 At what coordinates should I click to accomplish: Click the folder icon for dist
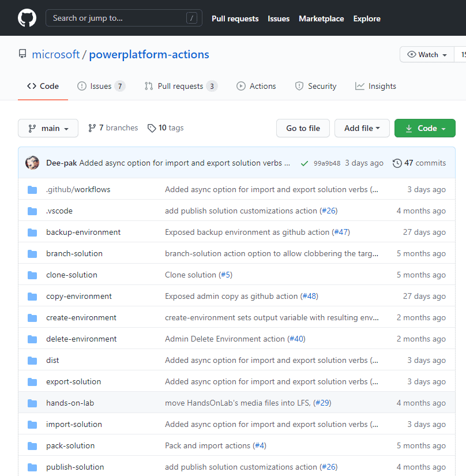pos(32,361)
